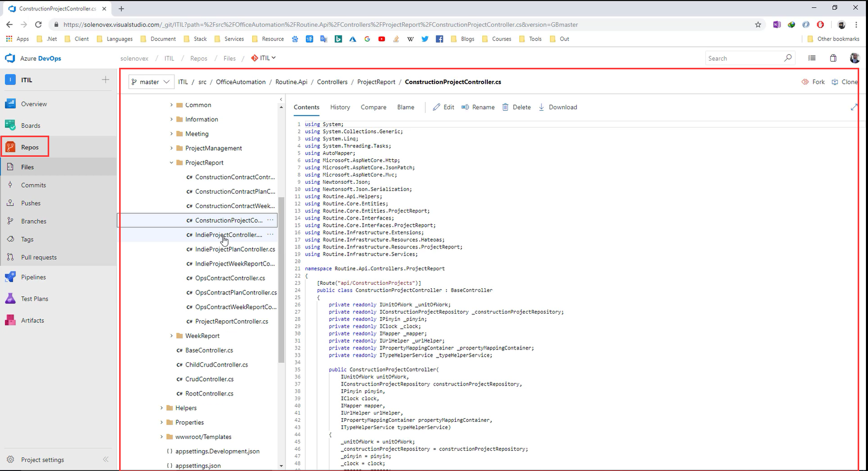The height and width of the screenshot is (471, 868).
Task: Switch to the History tab
Action: (x=340, y=107)
